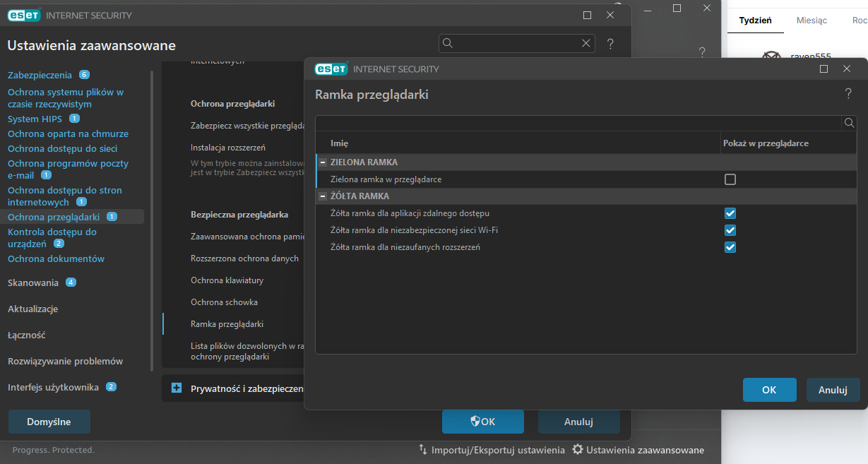Click the Ustawienia zaawansowane gear icon

[578, 450]
